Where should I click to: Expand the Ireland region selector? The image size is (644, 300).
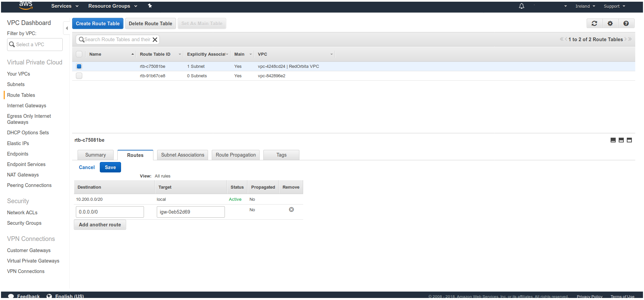(x=585, y=6)
